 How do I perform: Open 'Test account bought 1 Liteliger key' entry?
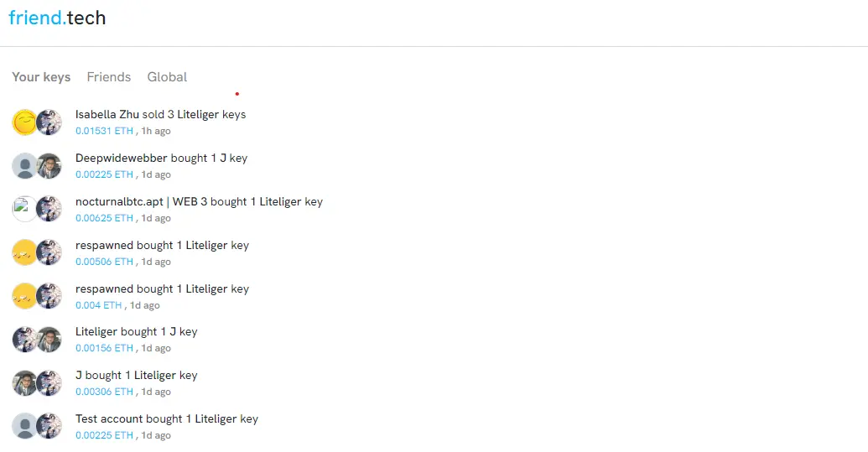coord(167,418)
